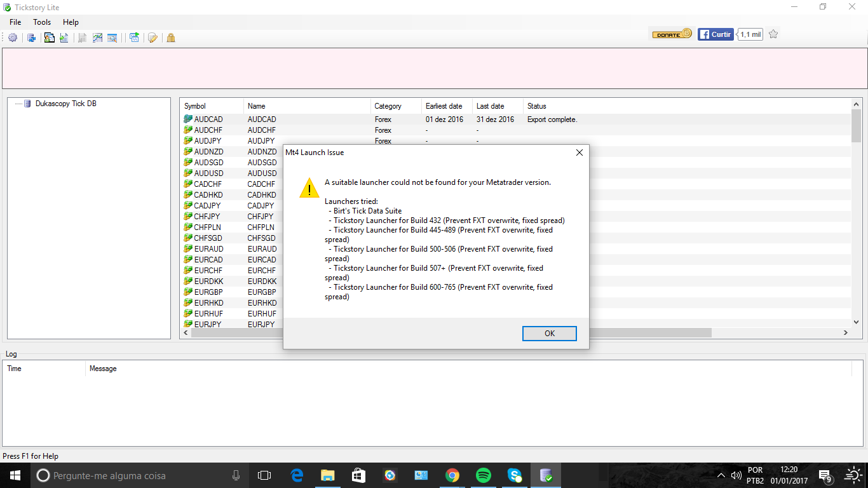Click the symbol list scroll up arrow
Image resolution: width=868 pixels, height=488 pixels.
(857, 104)
